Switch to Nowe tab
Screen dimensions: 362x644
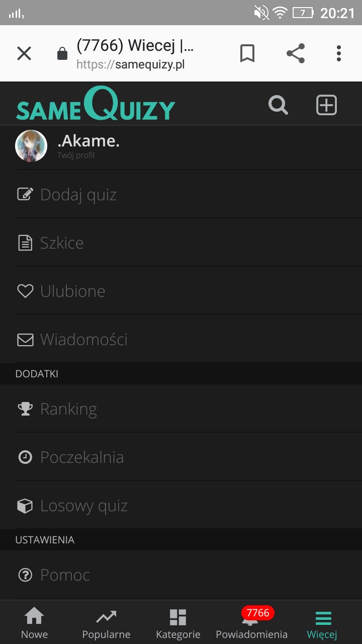(x=34, y=623)
